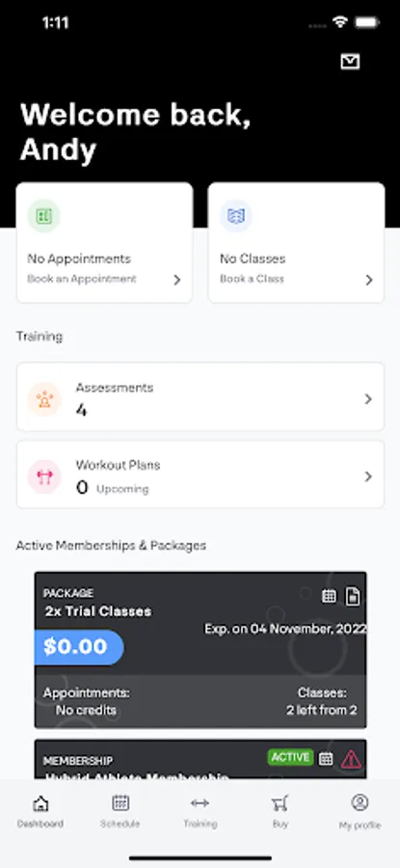Viewport: 400px width, 868px height.
Task: Open document icon on 2x Trial Classes package
Action: (353, 596)
